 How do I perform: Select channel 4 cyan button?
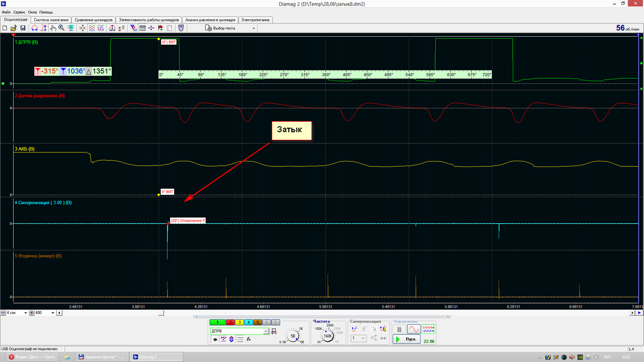(249, 322)
